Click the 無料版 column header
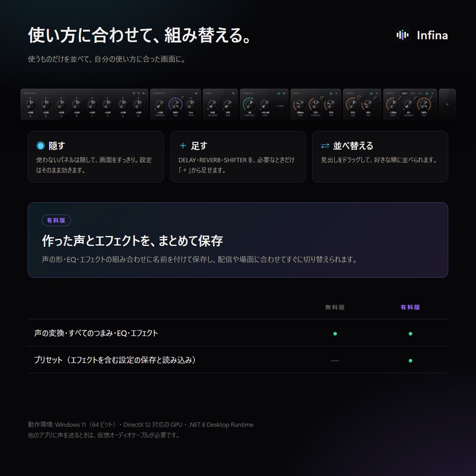The width and height of the screenshot is (476, 476). pyautogui.click(x=335, y=307)
